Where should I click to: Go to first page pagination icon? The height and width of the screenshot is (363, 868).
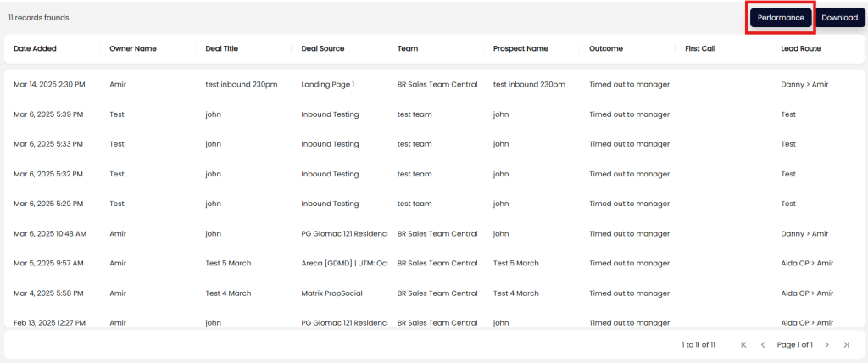(x=743, y=345)
